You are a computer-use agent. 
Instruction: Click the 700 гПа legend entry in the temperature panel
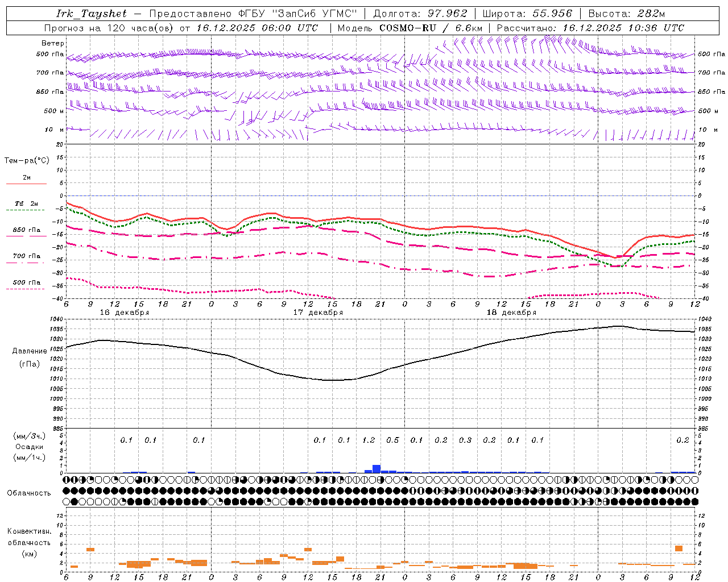click(26, 256)
